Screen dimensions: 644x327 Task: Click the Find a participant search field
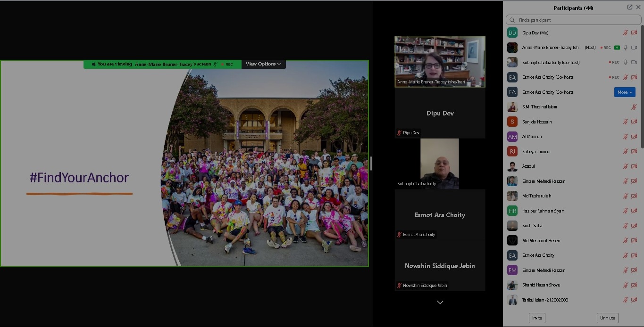pos(573,20)
